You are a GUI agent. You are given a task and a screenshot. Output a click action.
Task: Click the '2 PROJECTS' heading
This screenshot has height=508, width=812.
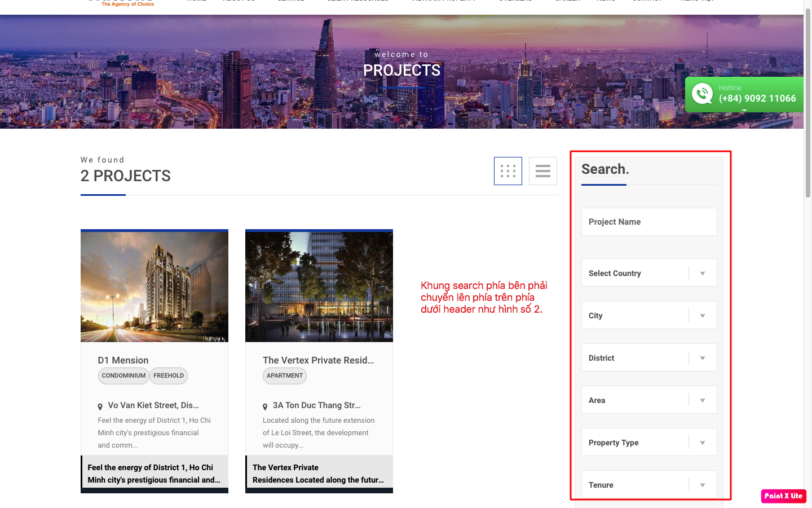pos(126,176)
